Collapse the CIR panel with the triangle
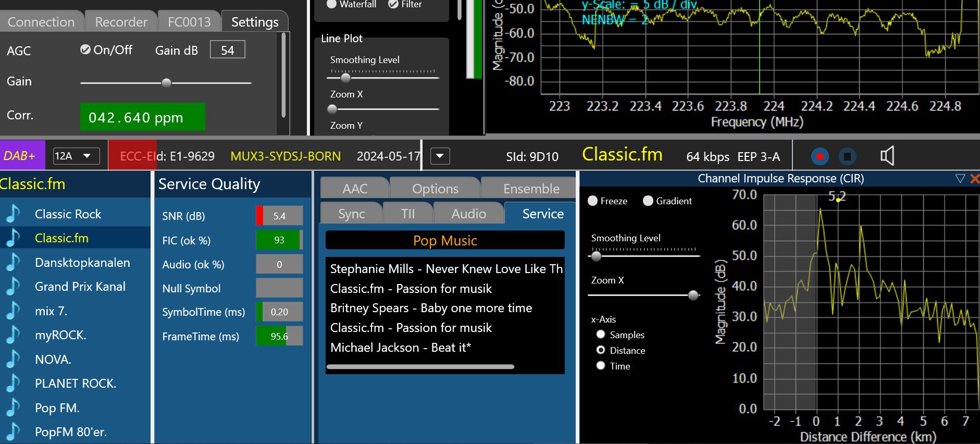 [x=960, y=179]
